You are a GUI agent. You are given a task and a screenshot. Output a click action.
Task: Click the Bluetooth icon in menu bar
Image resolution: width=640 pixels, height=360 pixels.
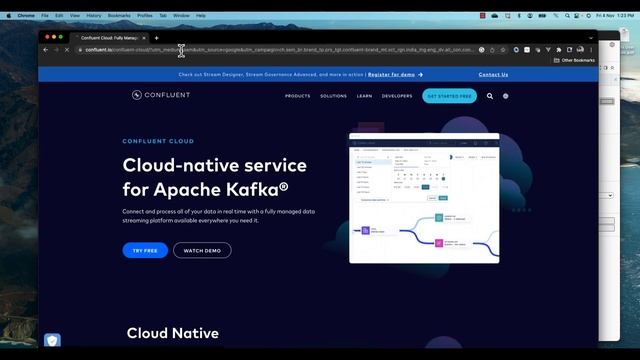519,16
